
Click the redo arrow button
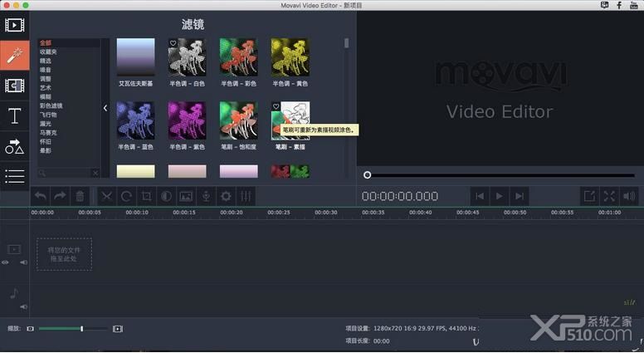point(60,196)
